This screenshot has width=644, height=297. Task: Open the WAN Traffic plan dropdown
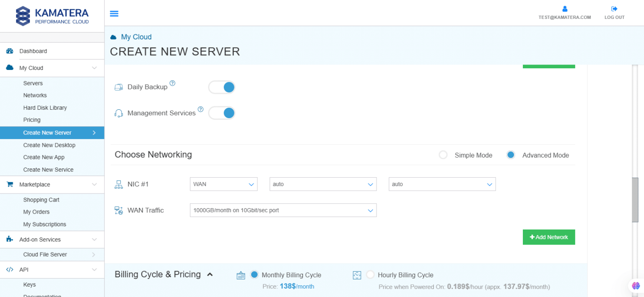[283, 210]
